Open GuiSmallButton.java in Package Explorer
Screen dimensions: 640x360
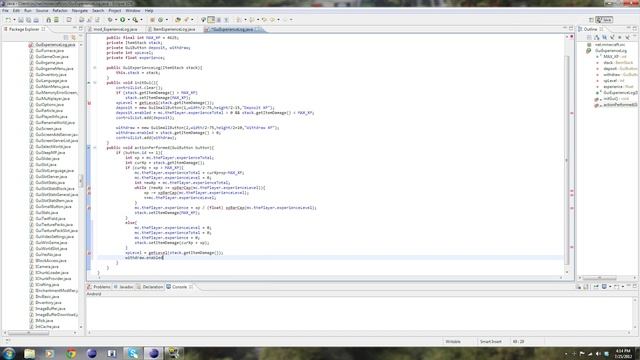[x=53, y=207]
